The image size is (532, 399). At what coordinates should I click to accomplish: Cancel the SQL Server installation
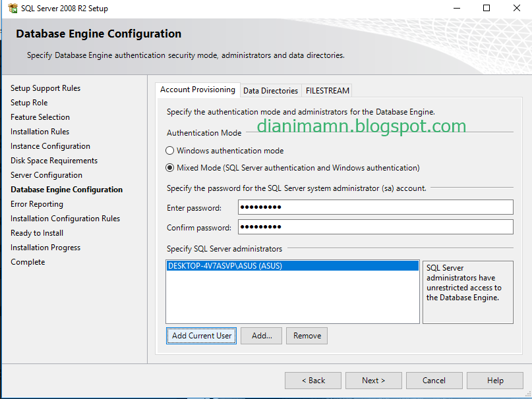click(434, 380)
